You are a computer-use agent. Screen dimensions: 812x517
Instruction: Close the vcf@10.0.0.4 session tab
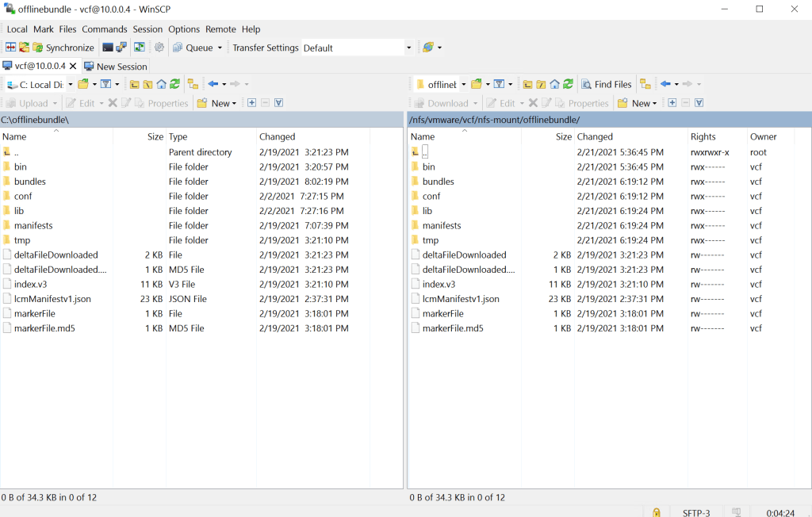pos(73,66)
